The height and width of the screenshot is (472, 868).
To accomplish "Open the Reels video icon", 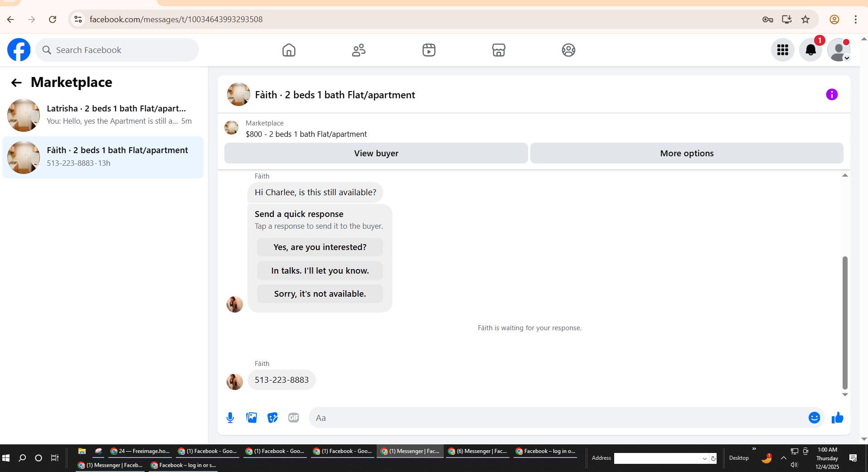I will tap(429, 50).
